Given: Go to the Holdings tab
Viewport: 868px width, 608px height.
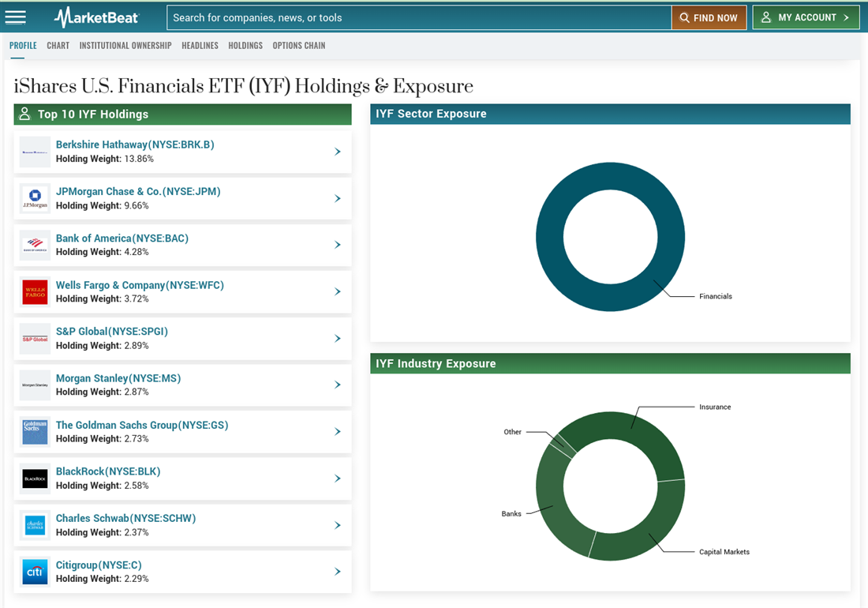Looking at the screenshot, I should 245,46.
